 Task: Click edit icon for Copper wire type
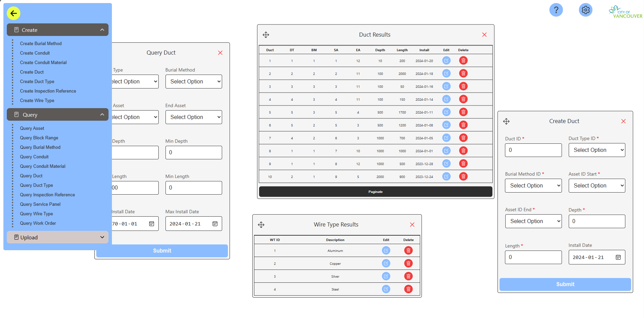pyautogui.click(x=386, y=263)
